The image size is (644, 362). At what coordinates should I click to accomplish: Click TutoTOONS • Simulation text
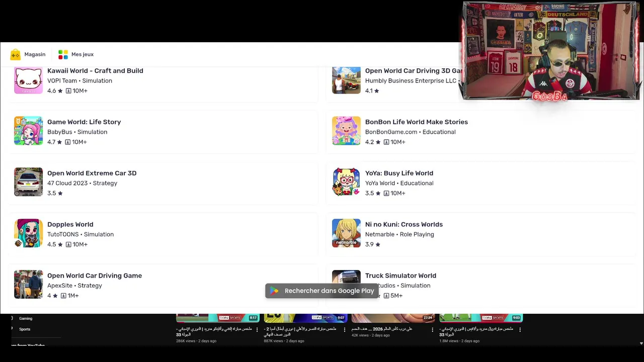coord(80,235)
